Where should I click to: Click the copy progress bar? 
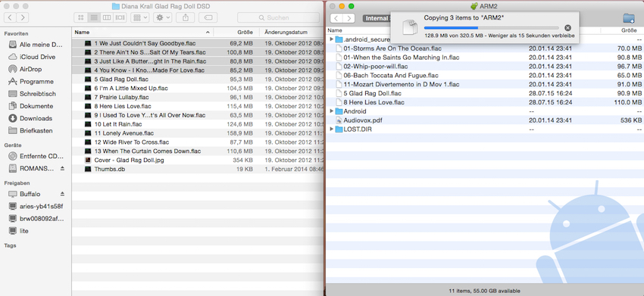coord(492,28)
